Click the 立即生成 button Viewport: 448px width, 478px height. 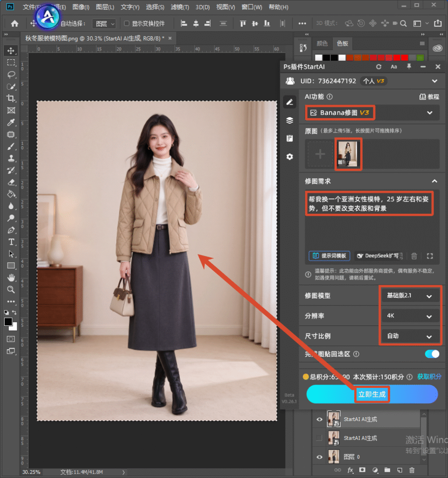pyautogui.click(x=372, y=394)
